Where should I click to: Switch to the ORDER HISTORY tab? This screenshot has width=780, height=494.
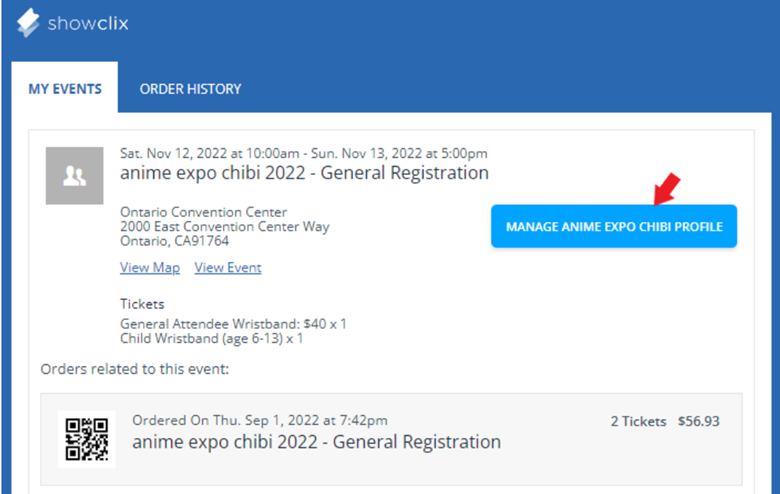pos(190,89)
